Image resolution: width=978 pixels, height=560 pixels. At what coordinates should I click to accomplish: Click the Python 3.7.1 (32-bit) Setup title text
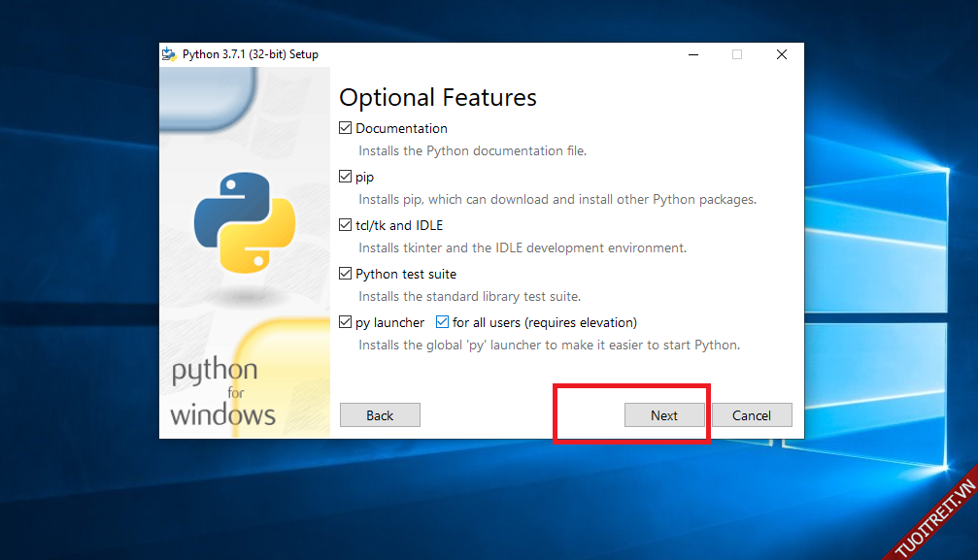pyautogui.click(x=250, y=54)
